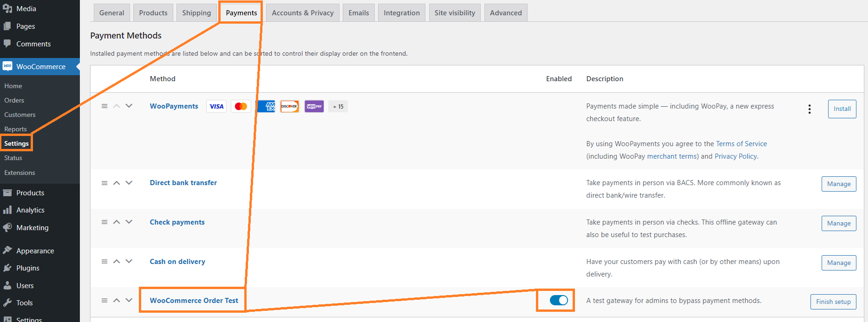Viewport: 868px width, 322px height.
Task: Click Manage for Direct bank transfer
Action: pos(839,184)
